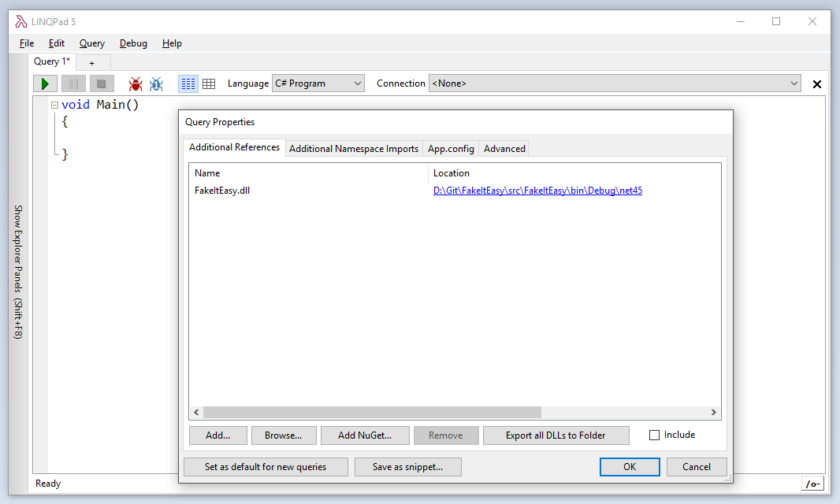Open the Help menu
Viewport: 840px width, 504px height.
point(172,43)
